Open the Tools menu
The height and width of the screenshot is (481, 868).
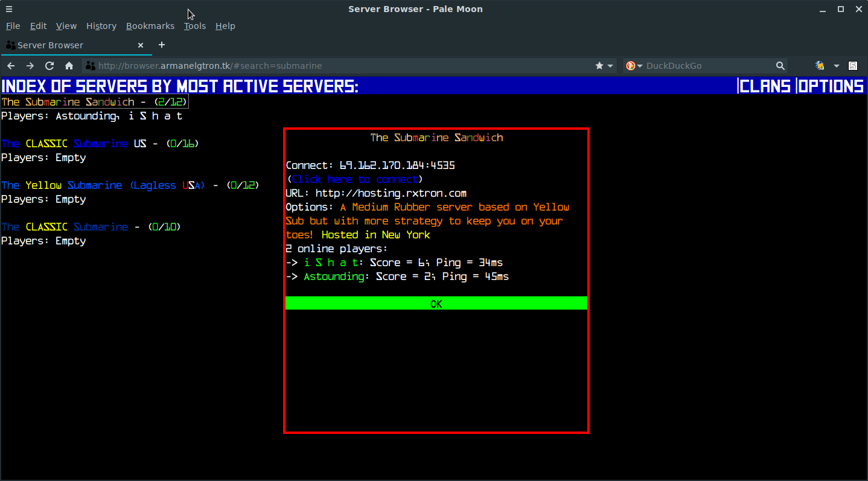click(194, 26)
